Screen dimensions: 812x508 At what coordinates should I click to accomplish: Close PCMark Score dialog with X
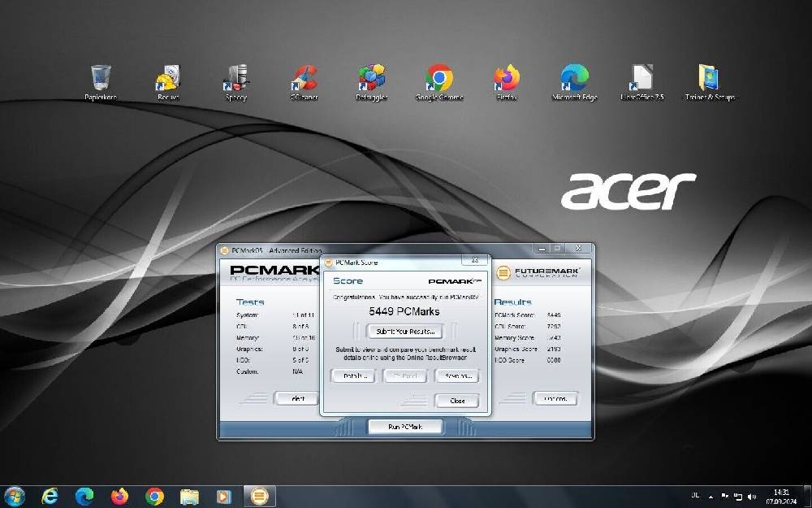tap(474, 260)
